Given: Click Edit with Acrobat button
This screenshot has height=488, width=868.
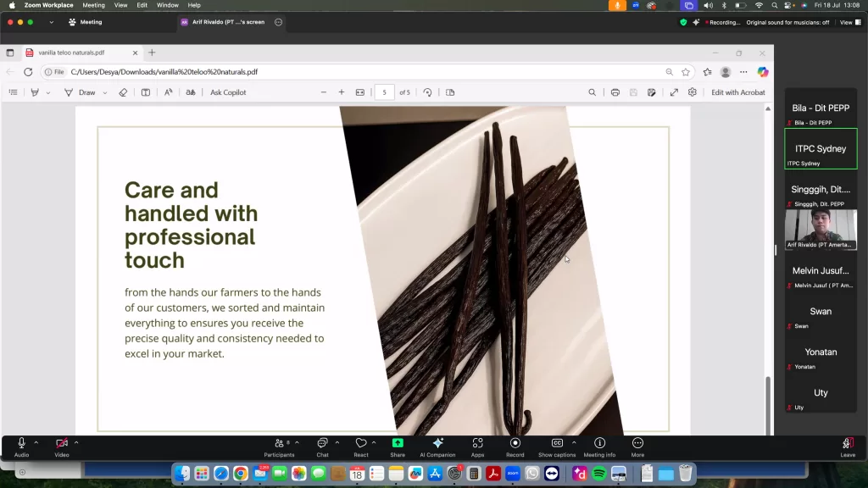Looking at the screenshot, I should click(737, 92).
